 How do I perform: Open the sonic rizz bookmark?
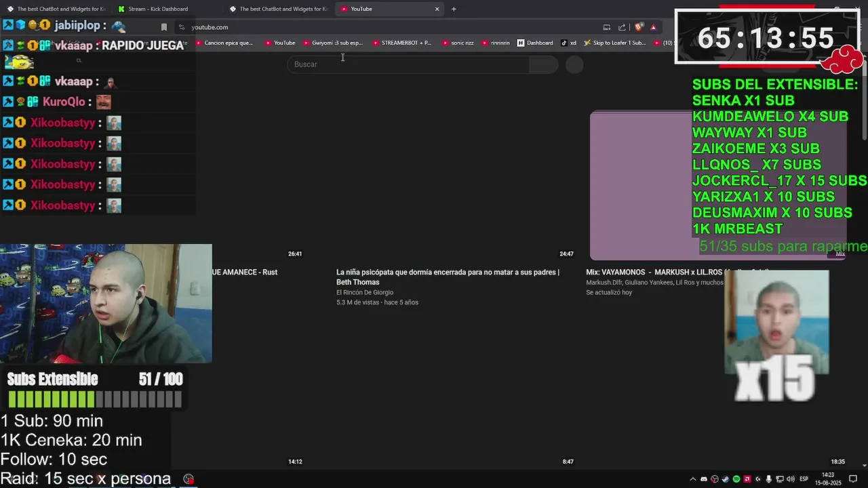point(458,43)
